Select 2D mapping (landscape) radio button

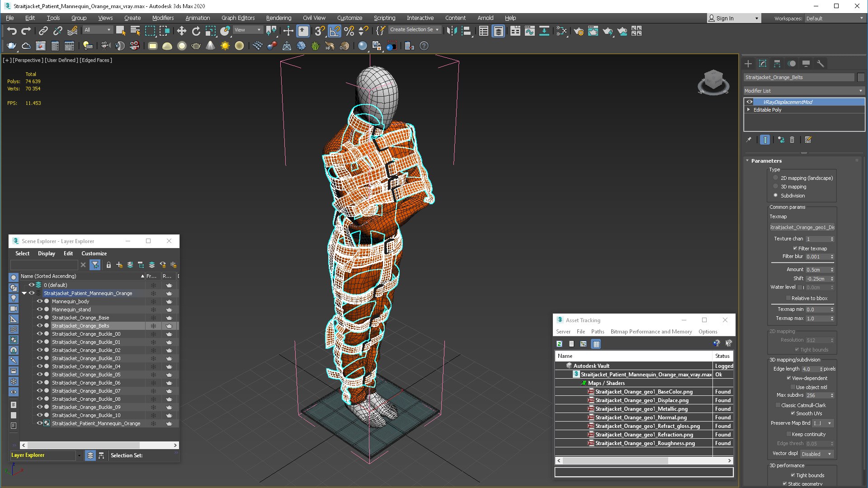pos(776,178)
